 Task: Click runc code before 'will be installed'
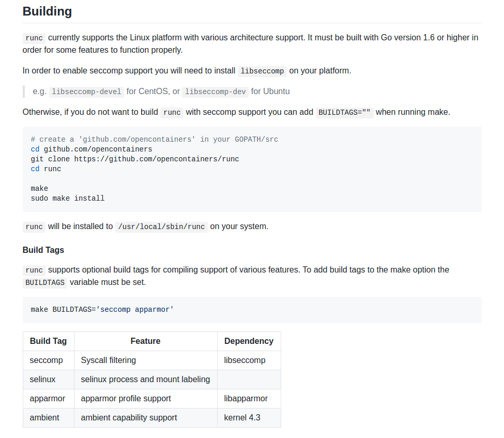click(34, 226)
